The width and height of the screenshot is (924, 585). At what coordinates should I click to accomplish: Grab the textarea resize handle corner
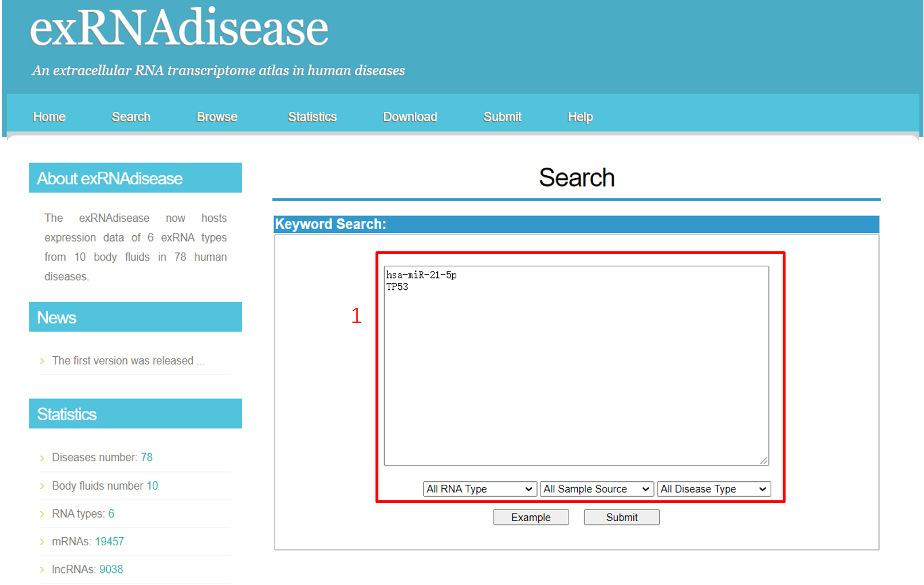click(x=764, y=461)
